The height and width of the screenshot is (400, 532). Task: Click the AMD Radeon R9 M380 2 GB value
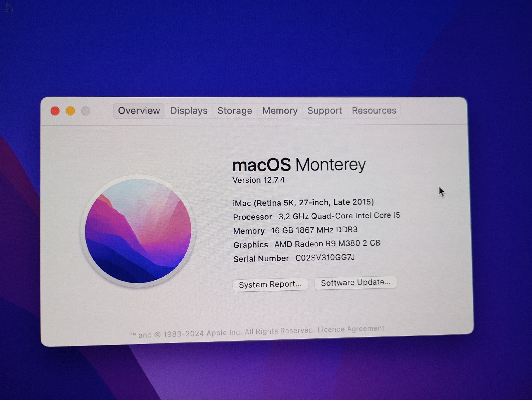tap(327, 244)
